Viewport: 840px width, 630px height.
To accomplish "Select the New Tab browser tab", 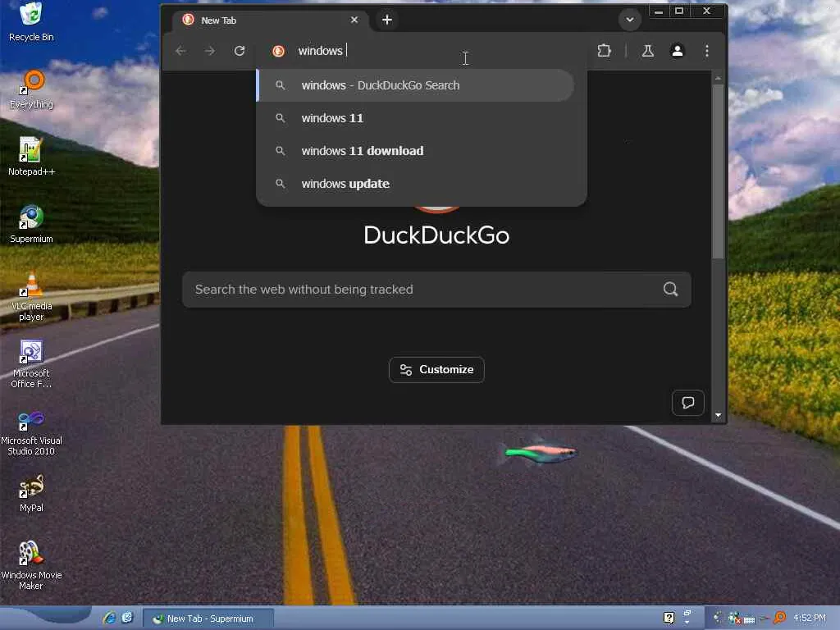I will [x=269, y=21].
